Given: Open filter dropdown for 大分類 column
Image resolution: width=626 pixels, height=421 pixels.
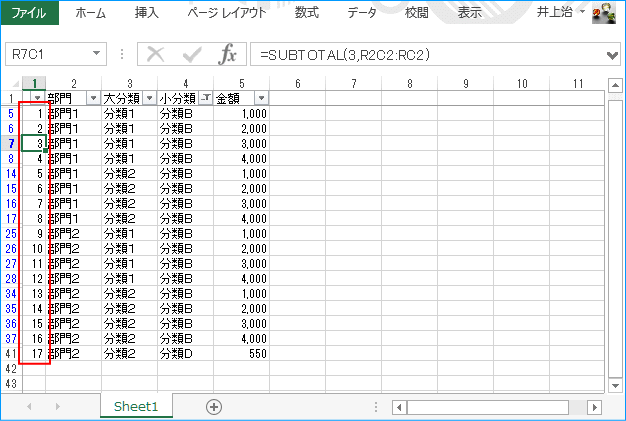Looking at the screenshot, I should tap(149, 98).
